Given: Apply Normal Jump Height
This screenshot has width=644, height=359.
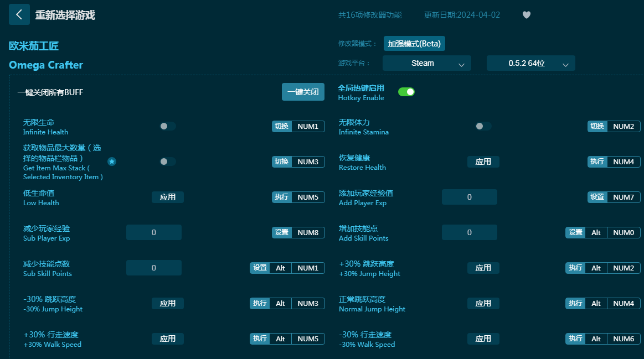Looking at the screenshot, I should tap(483, 303).
